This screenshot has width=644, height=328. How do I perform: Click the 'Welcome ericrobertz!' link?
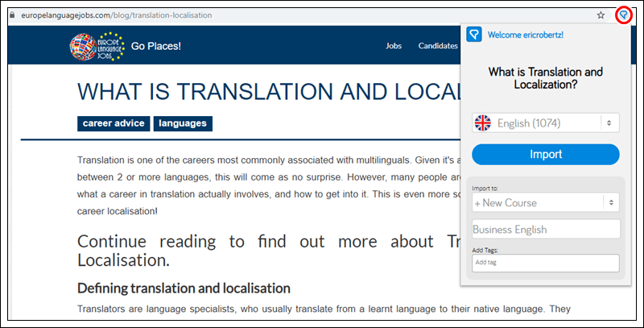click(x=526, y=35)
